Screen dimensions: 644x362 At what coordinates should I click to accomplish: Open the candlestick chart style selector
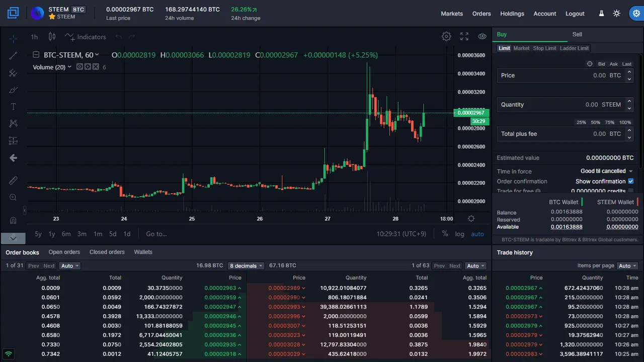pyautogui.click(x=52, y=37)
